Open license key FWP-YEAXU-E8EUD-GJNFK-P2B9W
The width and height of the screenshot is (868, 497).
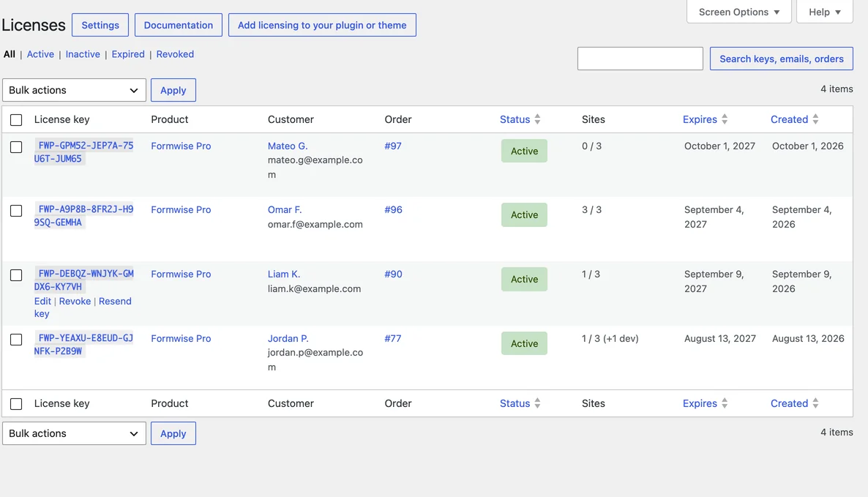click(x=83, y=344)
